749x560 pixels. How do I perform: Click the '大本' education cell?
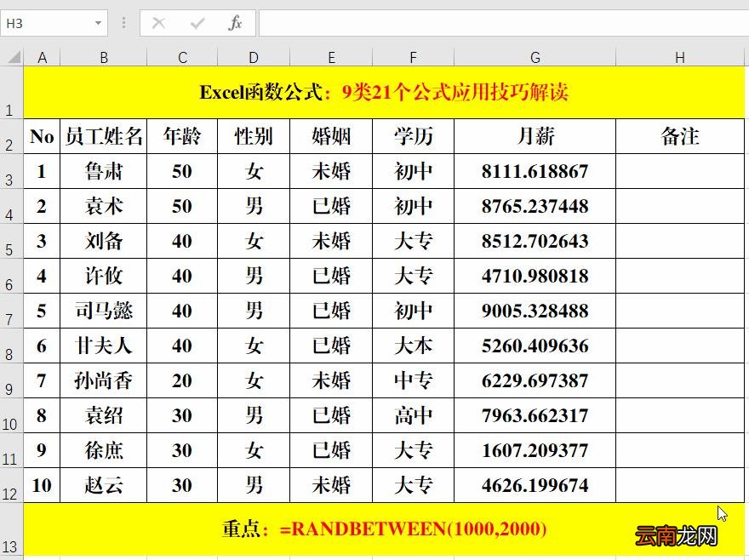tap(413, 346)
